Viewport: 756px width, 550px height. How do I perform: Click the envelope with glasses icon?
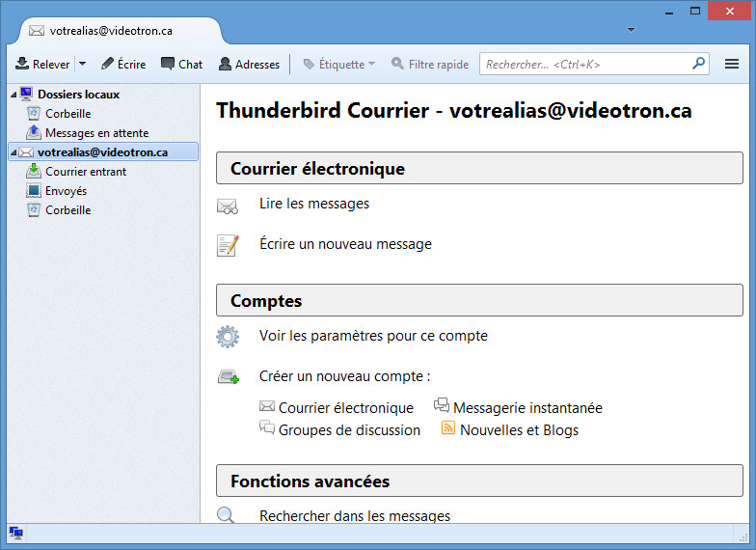[228, 206]
